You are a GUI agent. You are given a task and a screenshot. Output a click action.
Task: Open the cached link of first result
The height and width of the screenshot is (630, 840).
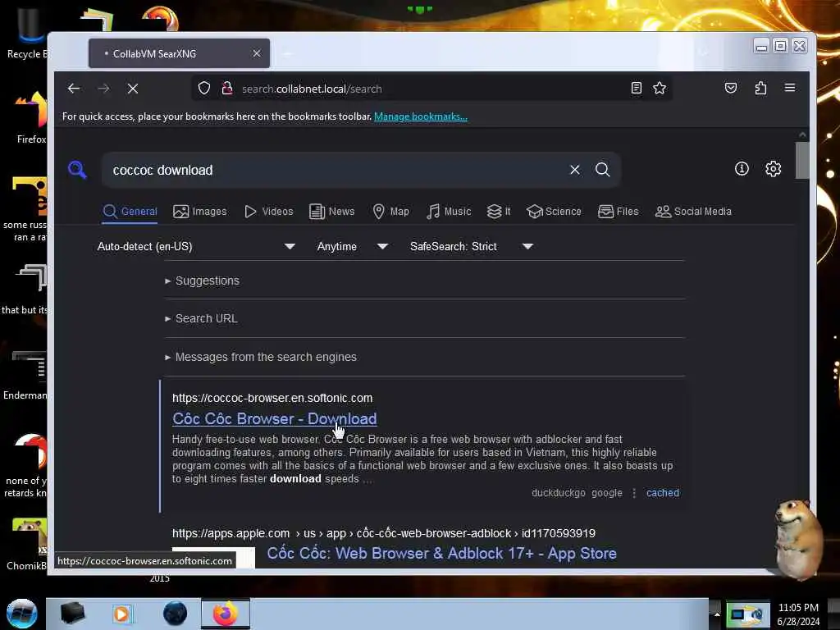point(662,493)
